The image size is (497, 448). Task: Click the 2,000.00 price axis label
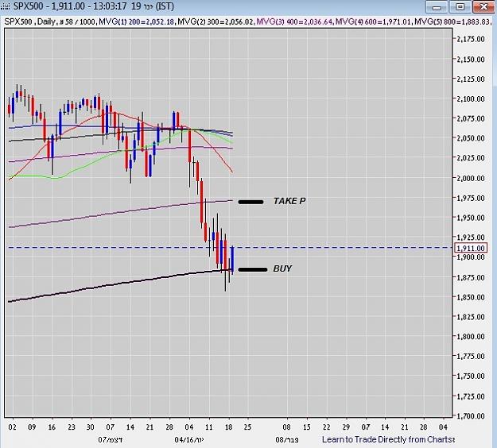click(x=471, y=178)
